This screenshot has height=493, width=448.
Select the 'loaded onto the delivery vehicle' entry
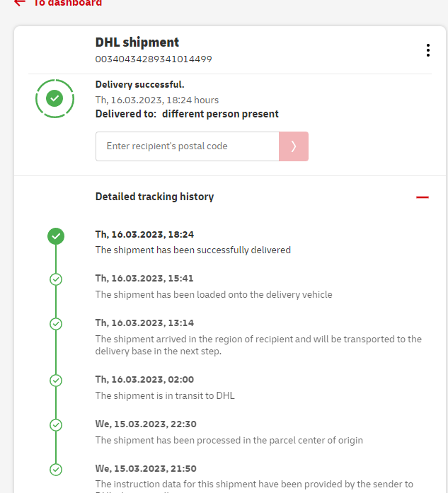pos(213,294)
